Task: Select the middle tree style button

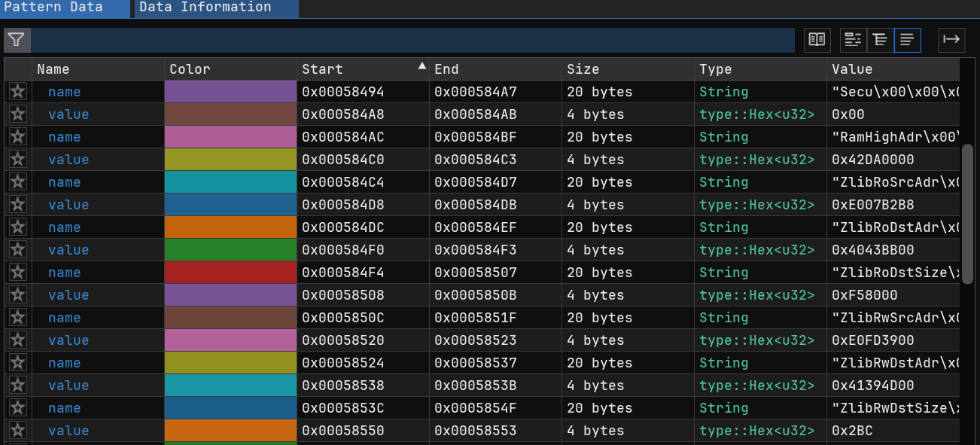Action: pyautogui.click(x=880, y=40)
